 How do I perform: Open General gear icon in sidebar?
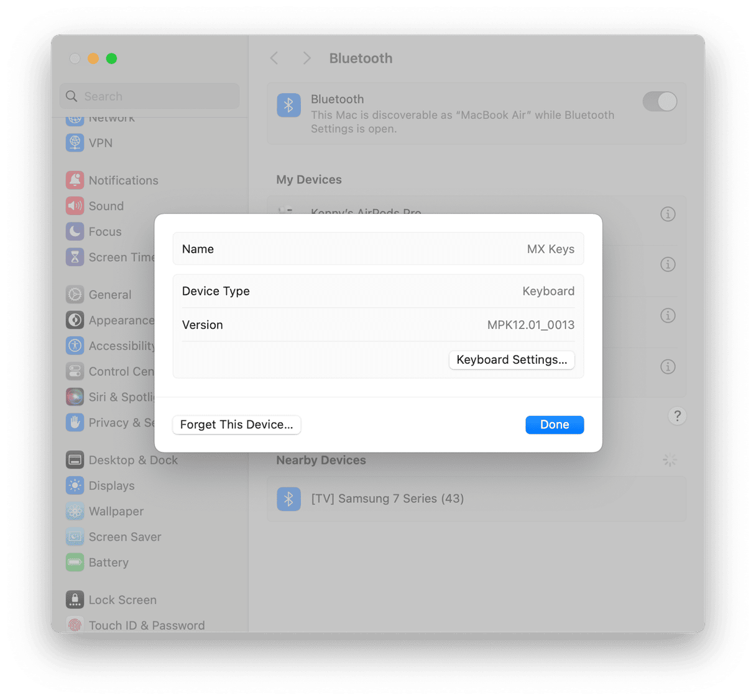75,295
